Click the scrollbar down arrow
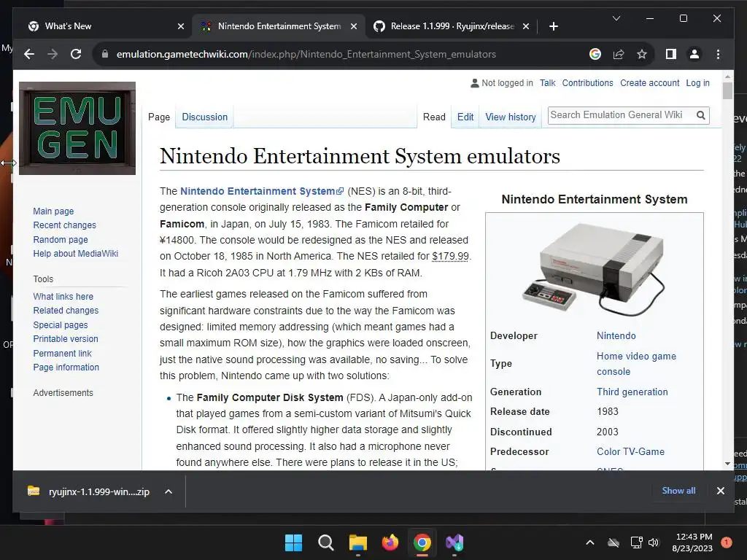 pos(727,463)
